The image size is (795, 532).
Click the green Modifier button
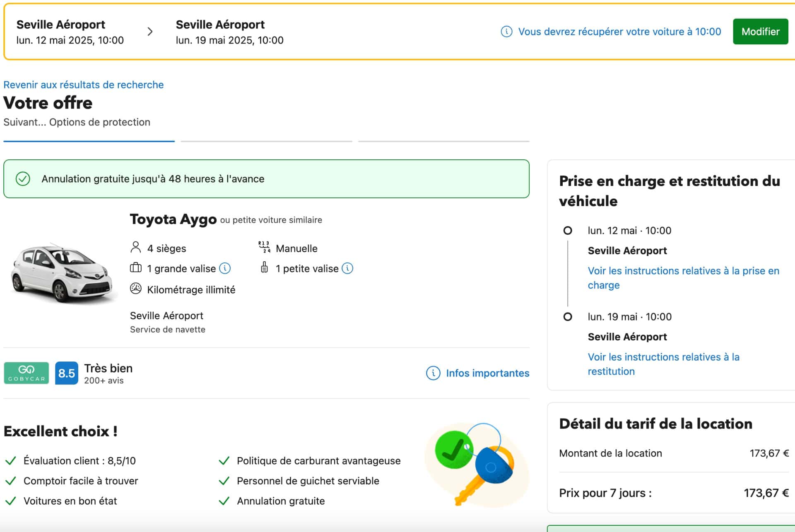coord(760,31)
